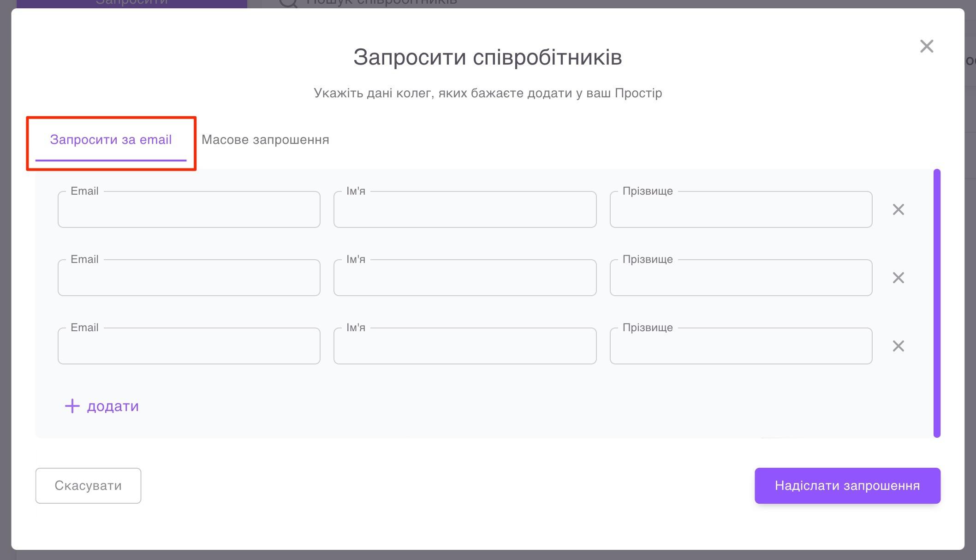Remove the second invite row
The height and width of the screenshot is (560, 976).
[899, 278]
